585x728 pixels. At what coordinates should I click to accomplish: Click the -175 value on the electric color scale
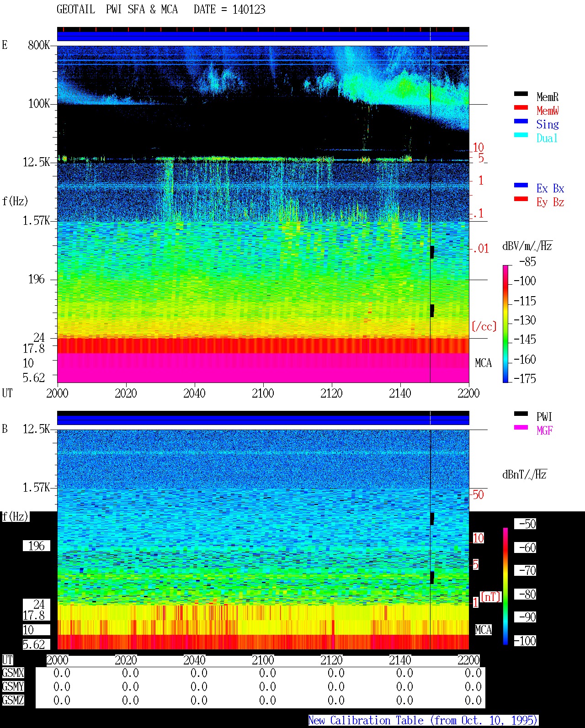[525, 378]
